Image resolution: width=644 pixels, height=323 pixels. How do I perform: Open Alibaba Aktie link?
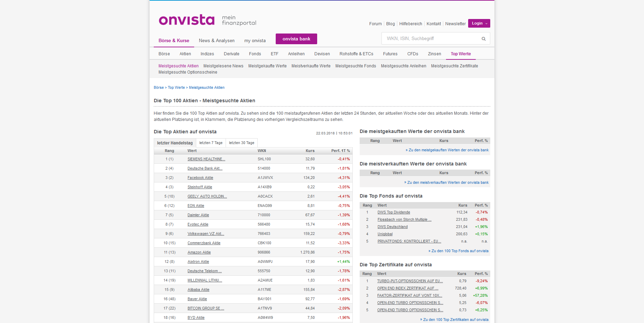(198, 290)
